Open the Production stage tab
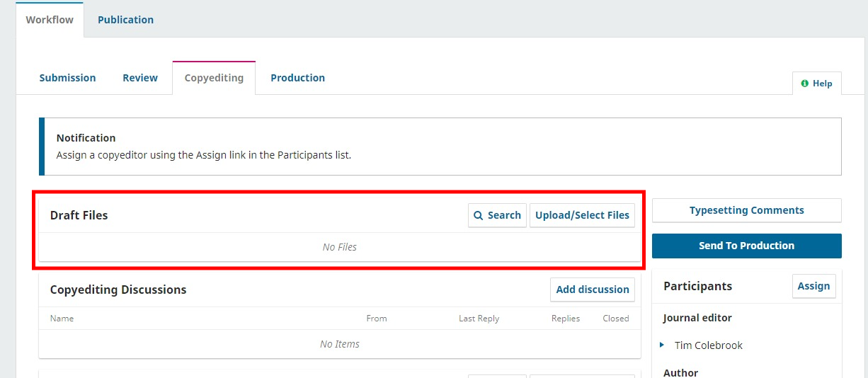The image size is (868, 378). click(x=297, y=78)
